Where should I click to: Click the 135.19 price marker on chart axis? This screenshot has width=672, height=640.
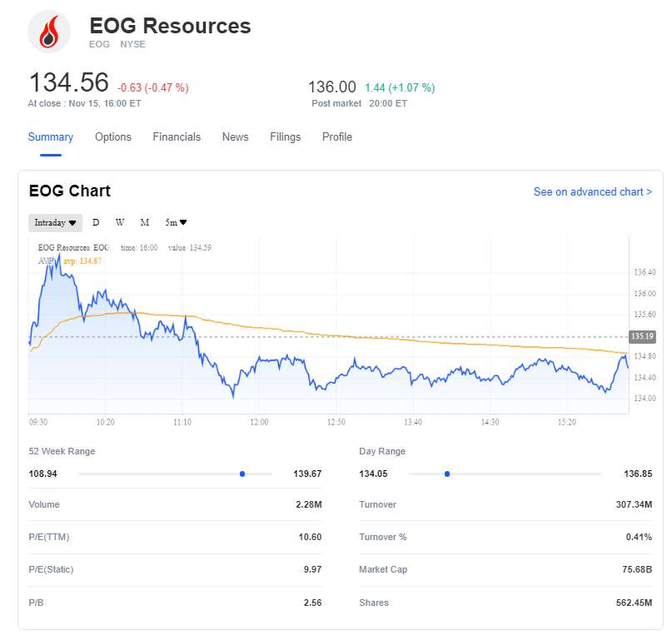click(642, 336)
